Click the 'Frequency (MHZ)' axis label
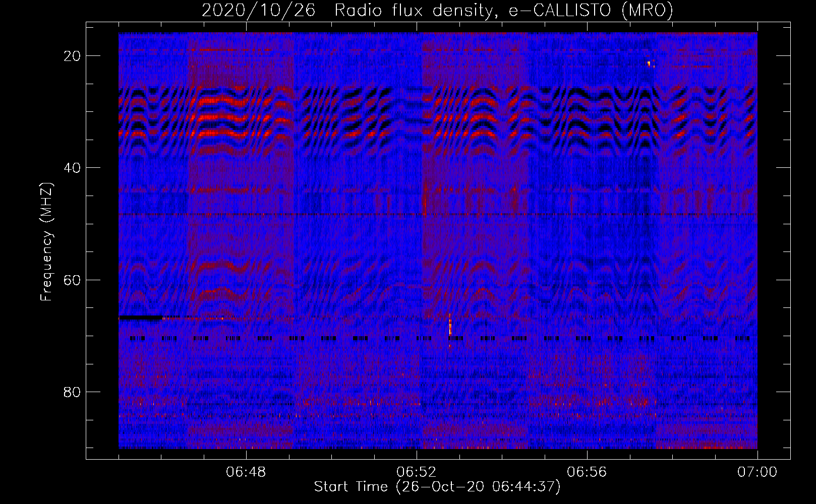The height and width of the screenshot is (504, 816). [46, 242]
